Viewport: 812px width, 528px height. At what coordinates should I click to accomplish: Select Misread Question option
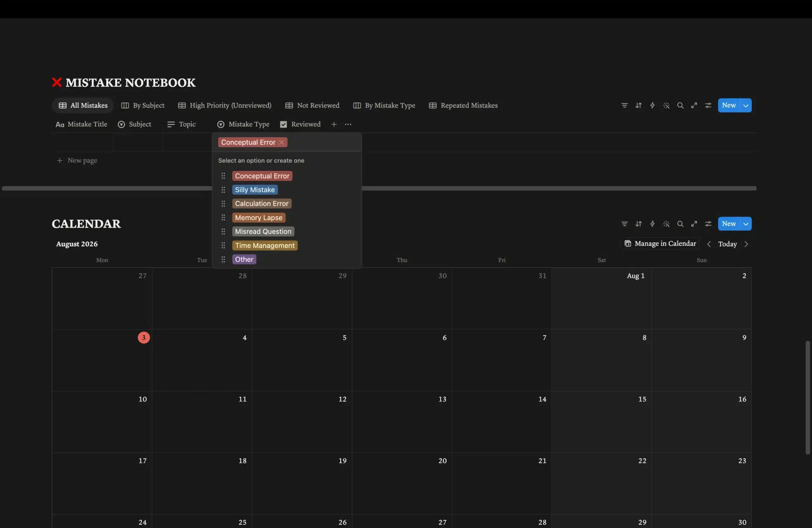pyautogui.click(x=263, y=231)
